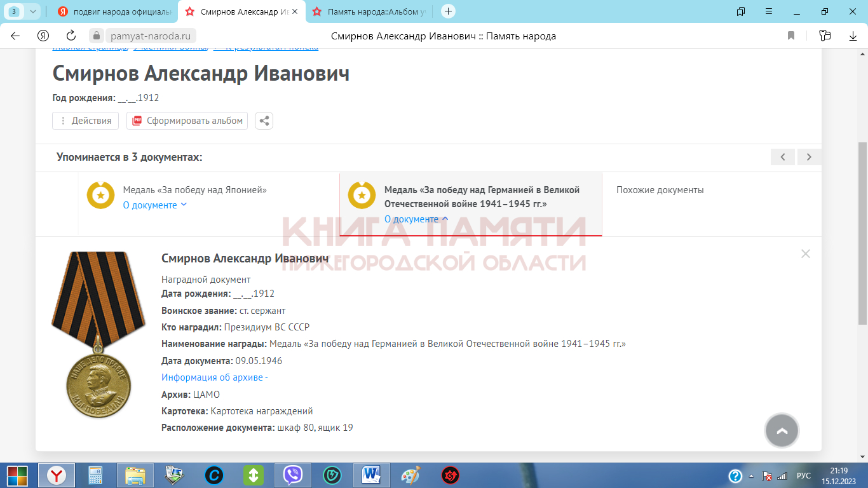Click the scroll-to-top round arrow button
Screen dimensions: 868x488
(782, 431)
